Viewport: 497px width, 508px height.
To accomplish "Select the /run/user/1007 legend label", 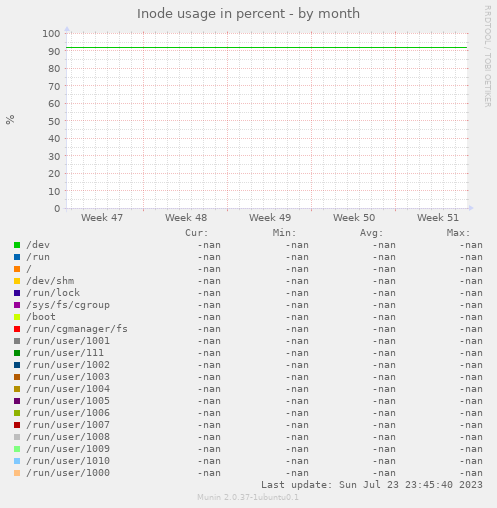I will tap(68, 425).
